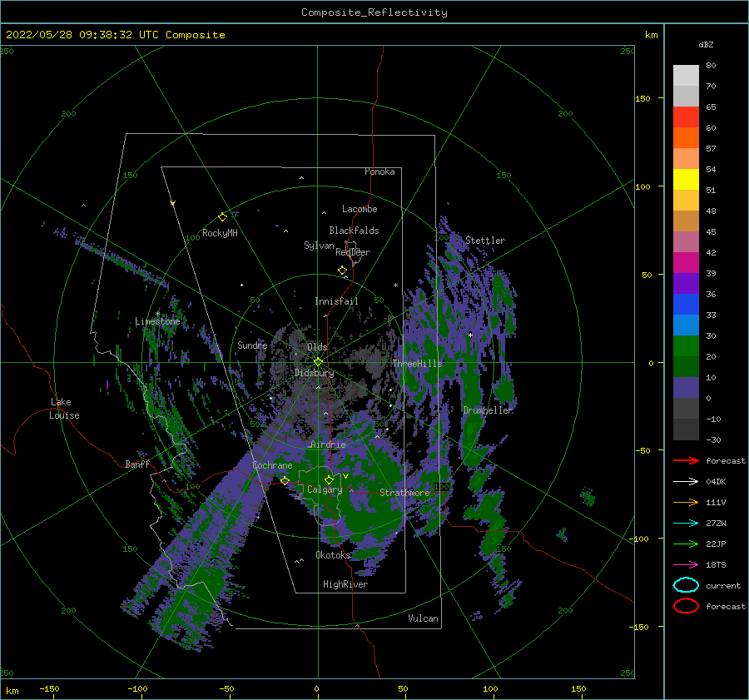
Task: Click the Didsbury town label
Action: point(315,373)
